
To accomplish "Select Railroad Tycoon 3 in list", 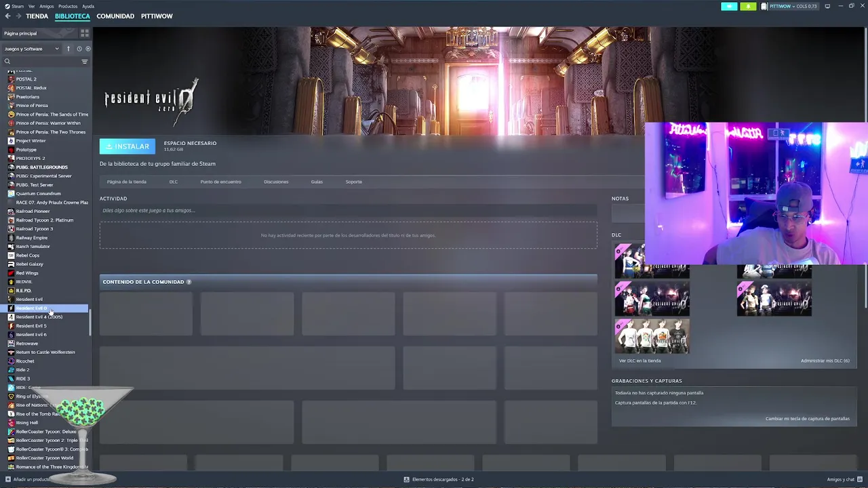I will [45, 229].
